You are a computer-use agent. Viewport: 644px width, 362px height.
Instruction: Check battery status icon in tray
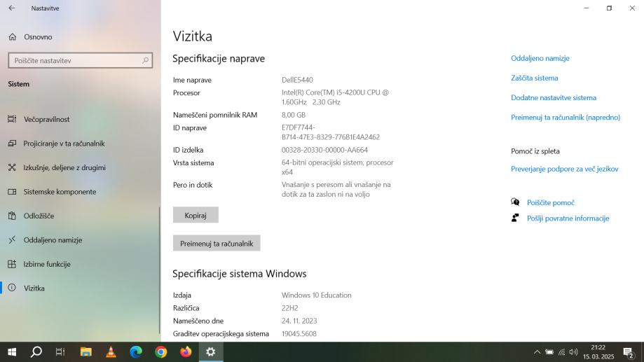[x=549, y=351]
